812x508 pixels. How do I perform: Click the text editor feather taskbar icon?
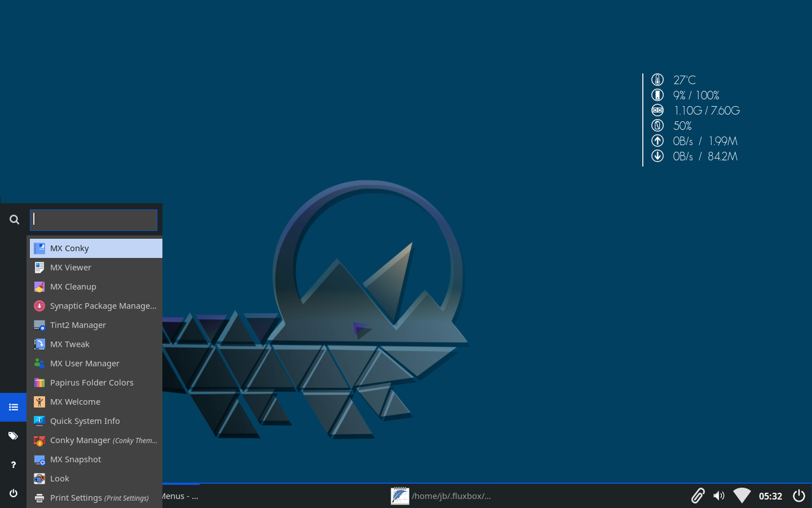pyautogui.click(x=400, y=496)
